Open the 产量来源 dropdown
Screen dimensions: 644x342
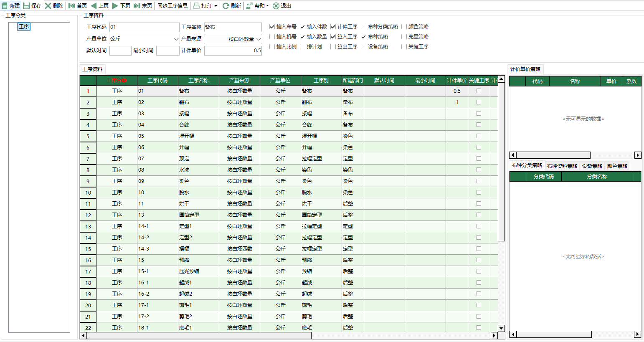click(259, 38)
